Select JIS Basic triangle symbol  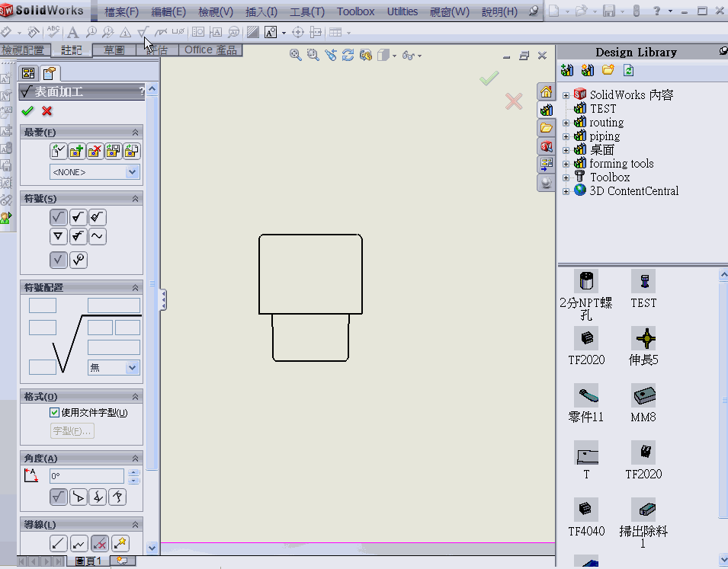[58, 236]
